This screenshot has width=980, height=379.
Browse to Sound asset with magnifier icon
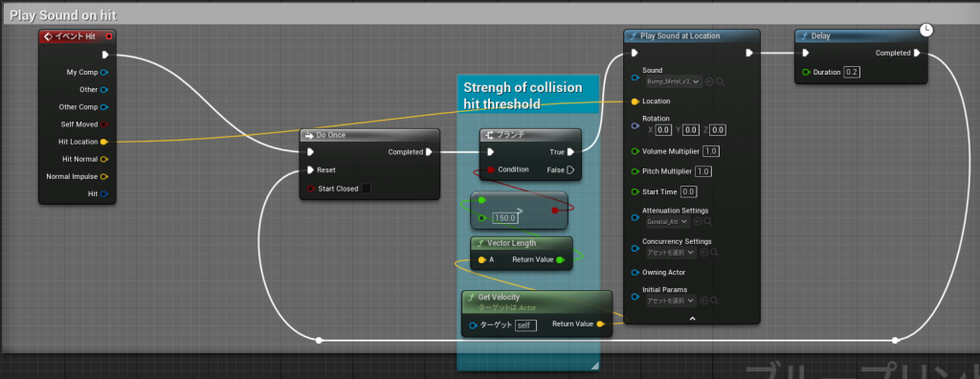tap(720, 81)
